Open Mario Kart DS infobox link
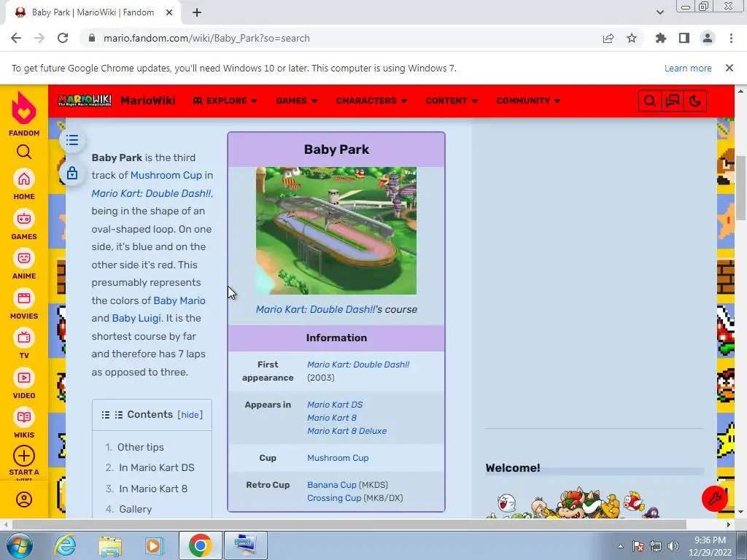This screenshot has width=747, height=560. point(335,404)
